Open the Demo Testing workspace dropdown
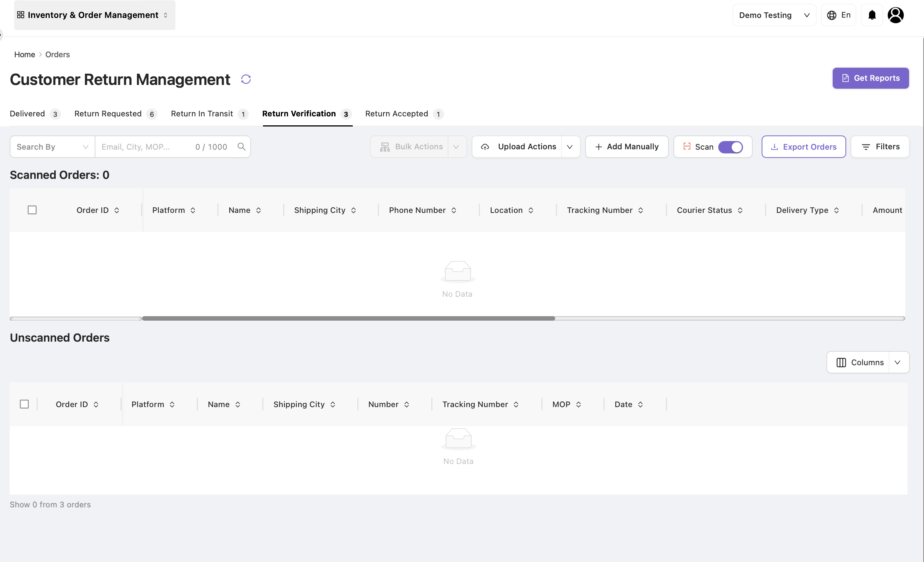 click(774, 15)
